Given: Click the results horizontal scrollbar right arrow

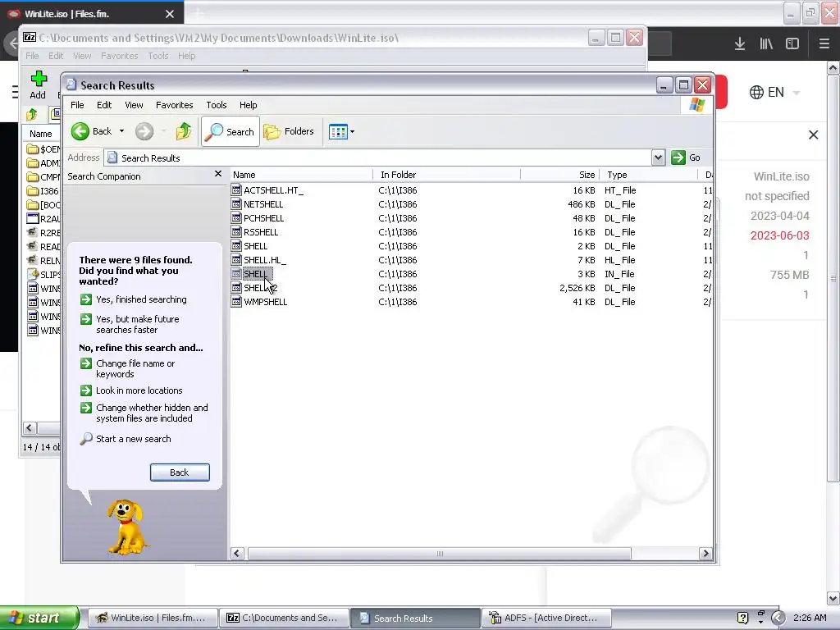Looking at the screenshot, I should pyautogui.click(x=705, y=554).
